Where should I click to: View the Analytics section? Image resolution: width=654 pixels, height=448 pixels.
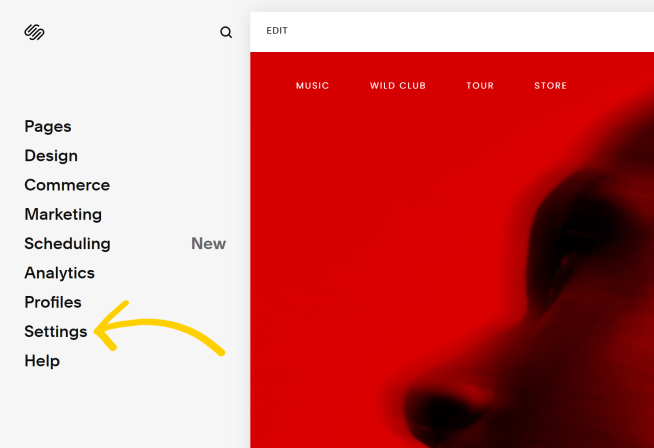(x=59, y=273)
